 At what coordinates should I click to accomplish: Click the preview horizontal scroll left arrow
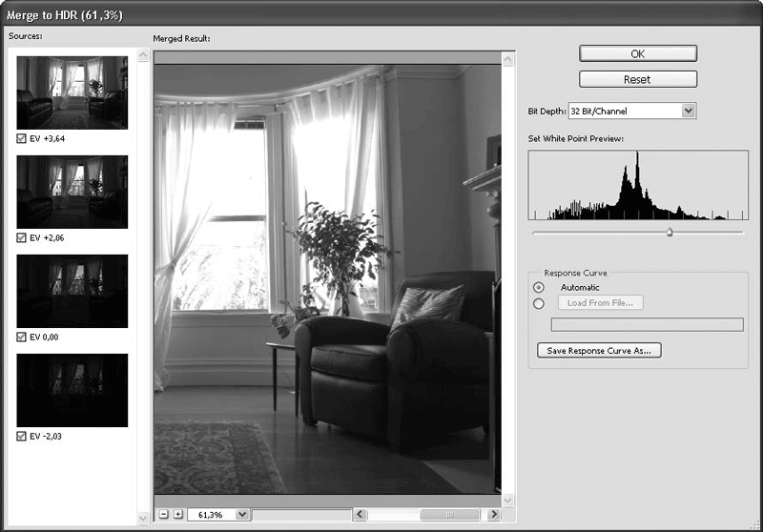point(361,514)
